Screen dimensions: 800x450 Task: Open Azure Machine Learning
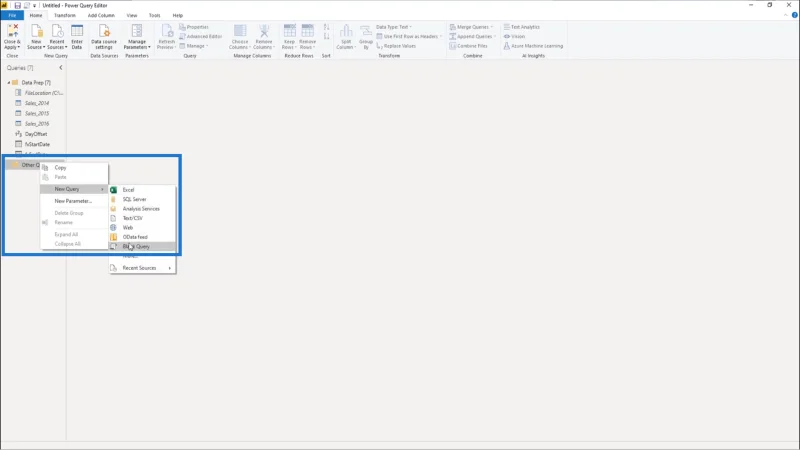click(x=533, y=46)
